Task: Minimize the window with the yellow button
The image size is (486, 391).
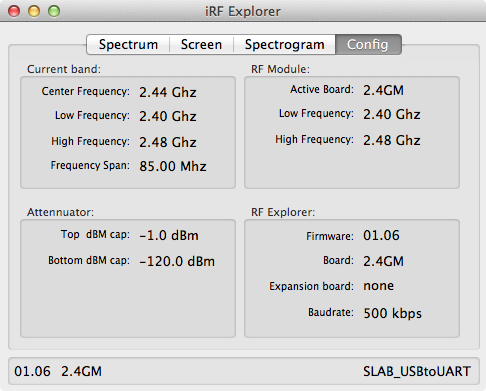Action: pos(34,11)
